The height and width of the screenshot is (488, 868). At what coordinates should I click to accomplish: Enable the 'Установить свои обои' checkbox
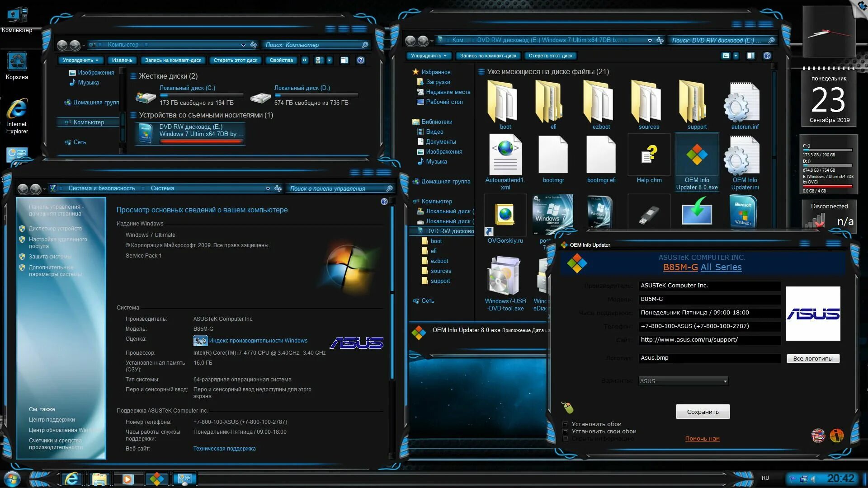(x=565, y=432)
